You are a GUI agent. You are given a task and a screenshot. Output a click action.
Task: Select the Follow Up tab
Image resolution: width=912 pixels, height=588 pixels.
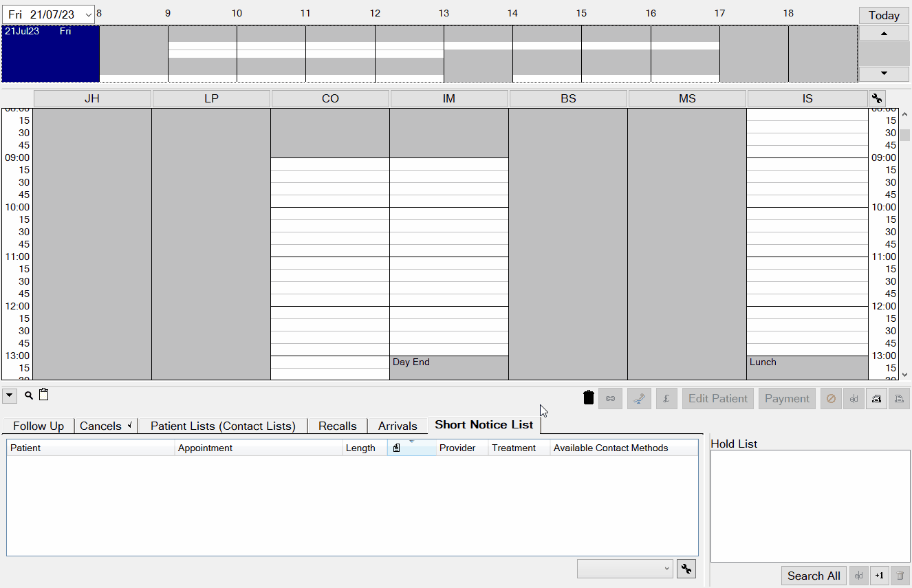(x=39, y=426)
